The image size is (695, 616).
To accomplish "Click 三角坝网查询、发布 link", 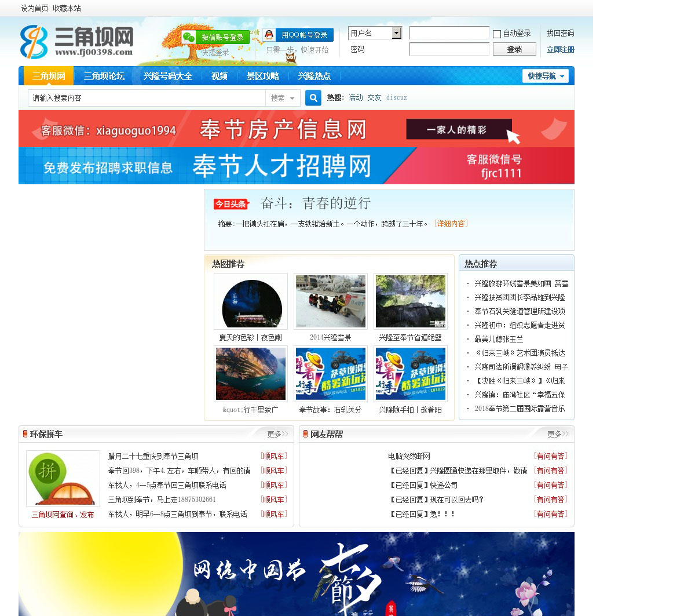I will coord(63,515).
